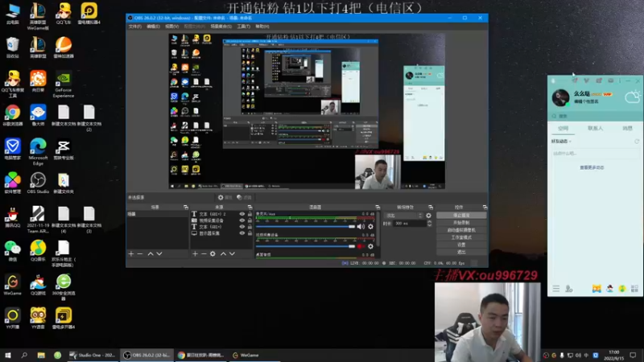This screenshot has height=362, width=644.
Task: Open OBS 文件(F) menu
Action: [134, 27]
